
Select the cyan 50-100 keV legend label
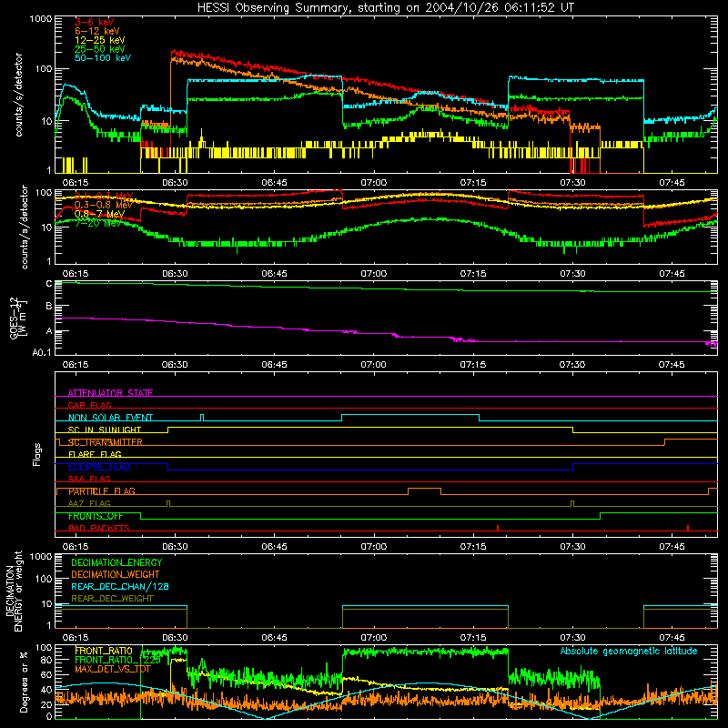[103, 58]
